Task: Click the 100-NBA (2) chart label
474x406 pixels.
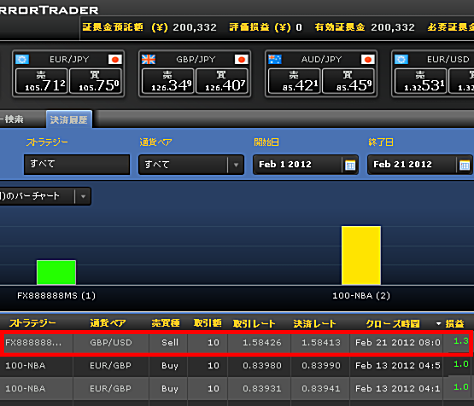Action: point(361,296)
